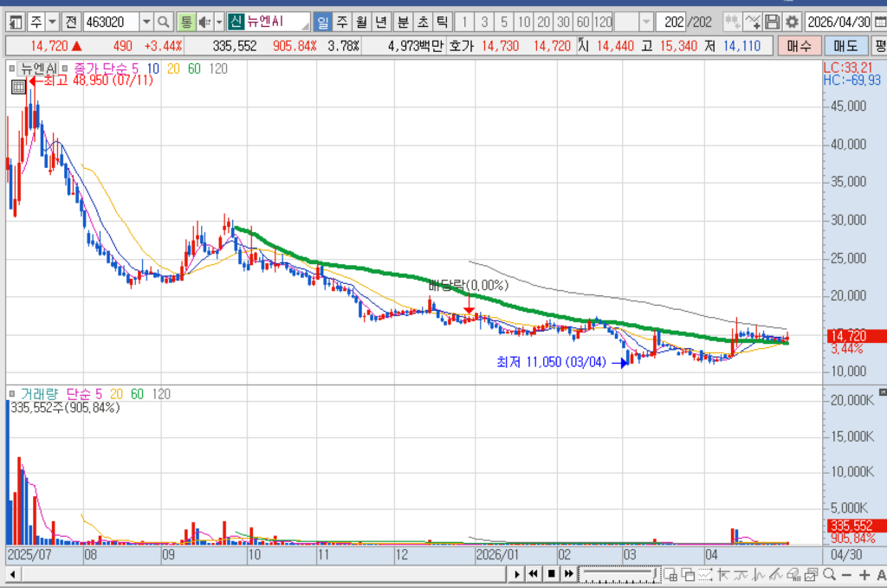Click the eraser delete drawings icon
This screenshot has height=588, width=887.
(x=793, y=575)
